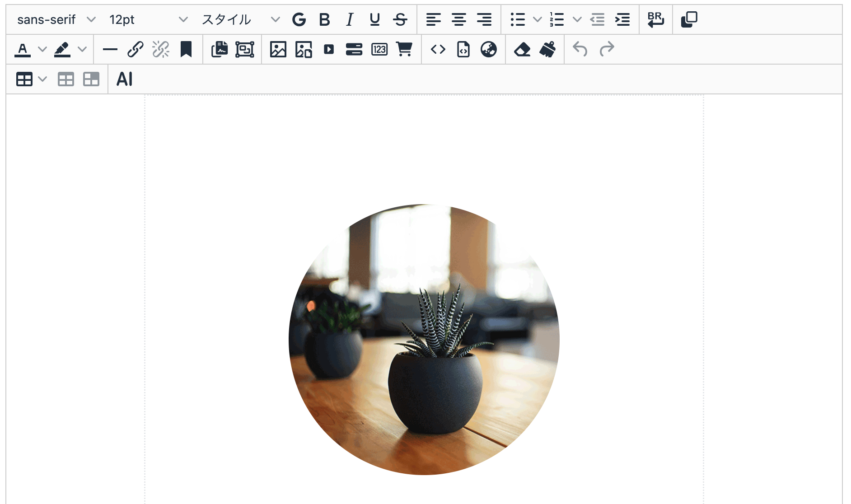This screenshot has height=504, width=851.
Task: Insert a video media item
Action: point(329,49)
